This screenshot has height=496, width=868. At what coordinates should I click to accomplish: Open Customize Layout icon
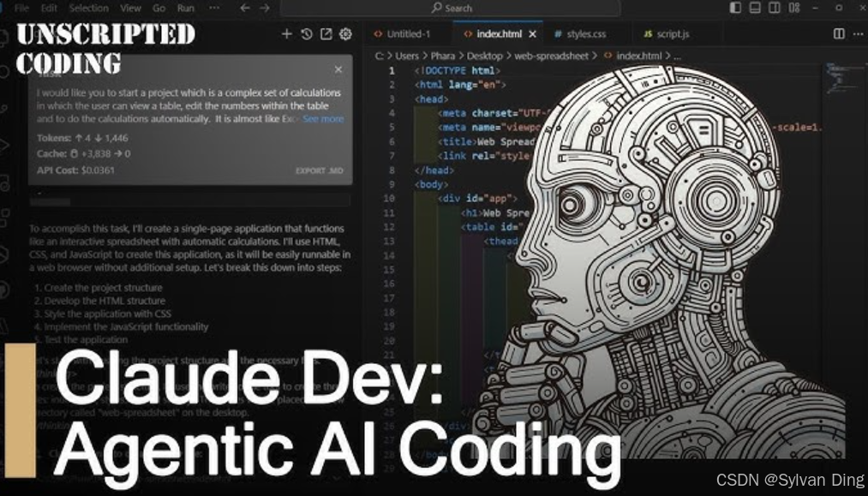(x=794, y=7)
